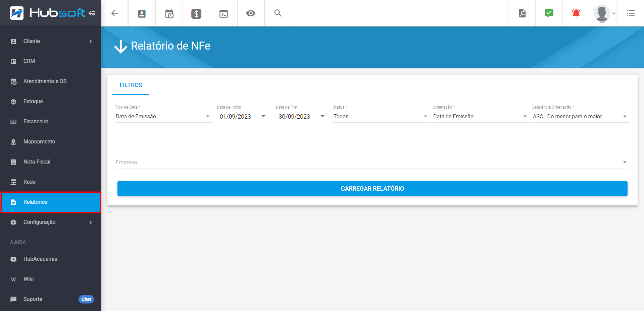Click the CRM sidebar icon
This screenshot has width=644, height=311.
coord(13,61)
